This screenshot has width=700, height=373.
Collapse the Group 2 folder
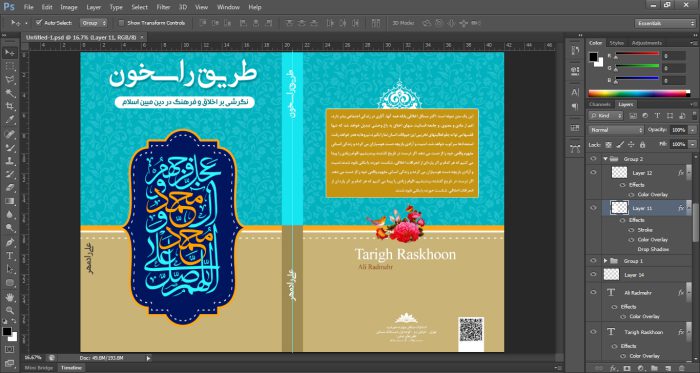coord(606,159)
